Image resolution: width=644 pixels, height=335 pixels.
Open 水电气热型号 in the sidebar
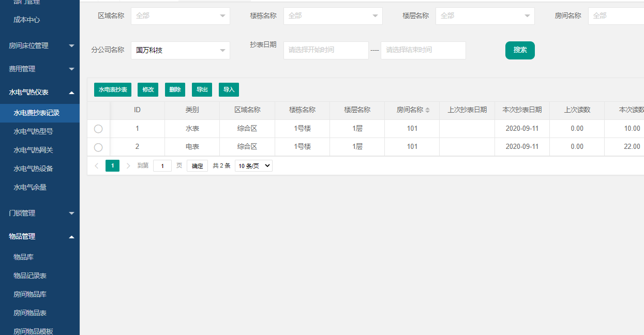point(33,131)
